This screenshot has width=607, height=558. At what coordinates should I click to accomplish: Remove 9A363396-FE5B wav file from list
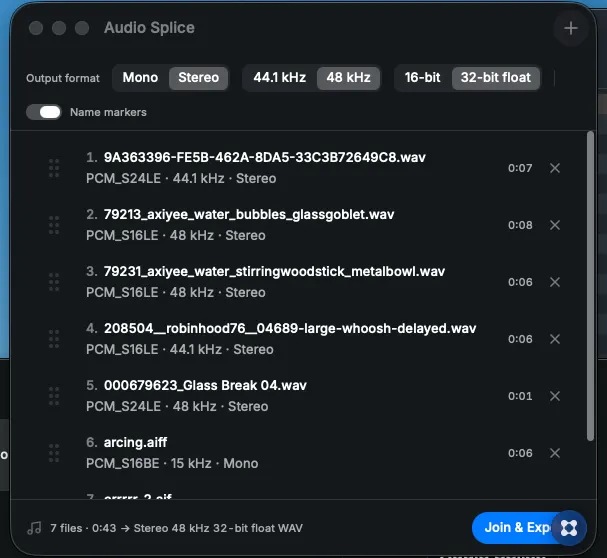[x=555, y=168]
